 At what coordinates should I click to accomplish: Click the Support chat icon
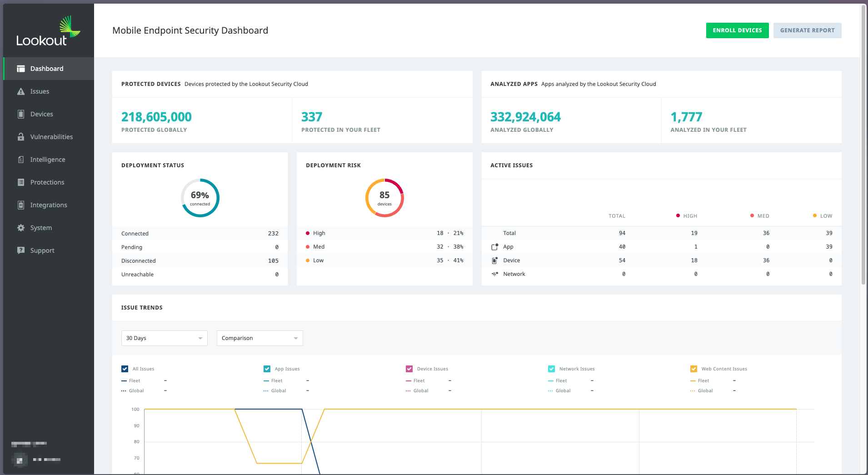21,250
